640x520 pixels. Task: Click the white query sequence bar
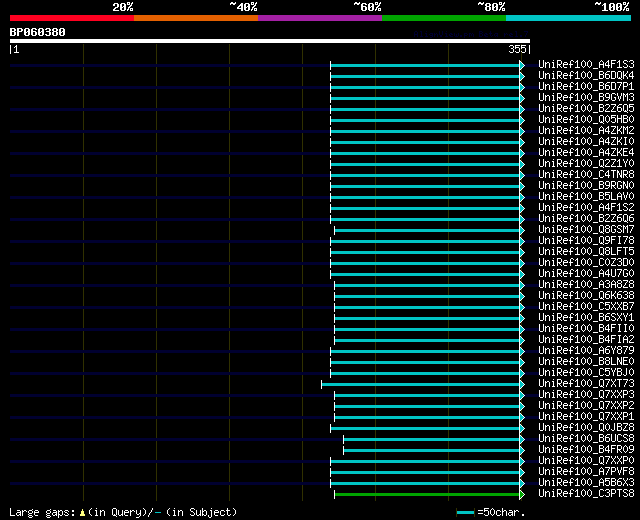click(x=270, y=41)
